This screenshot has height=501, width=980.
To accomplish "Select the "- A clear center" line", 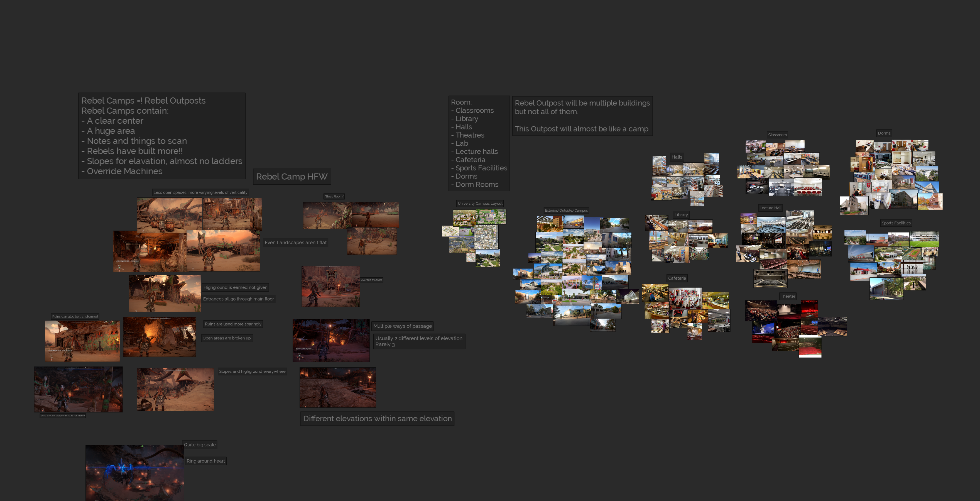I will coord(112,121).
